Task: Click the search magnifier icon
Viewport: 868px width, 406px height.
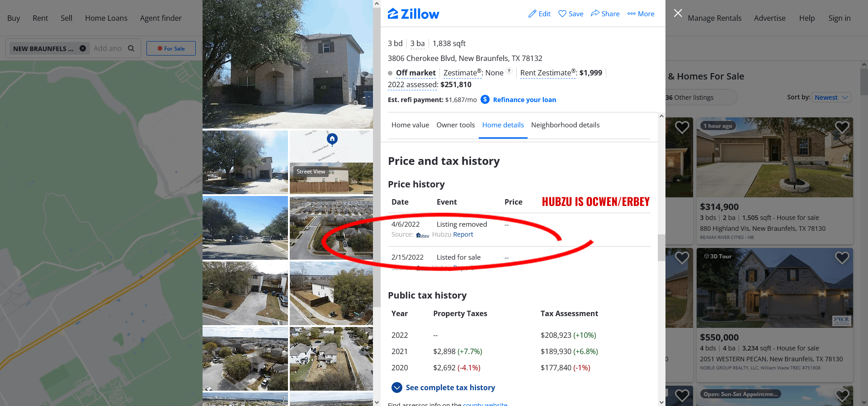Action: click(131, 48)
